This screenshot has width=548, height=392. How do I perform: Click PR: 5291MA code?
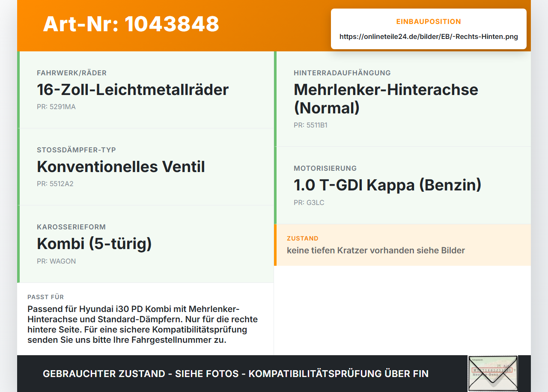tap(56, 107)
